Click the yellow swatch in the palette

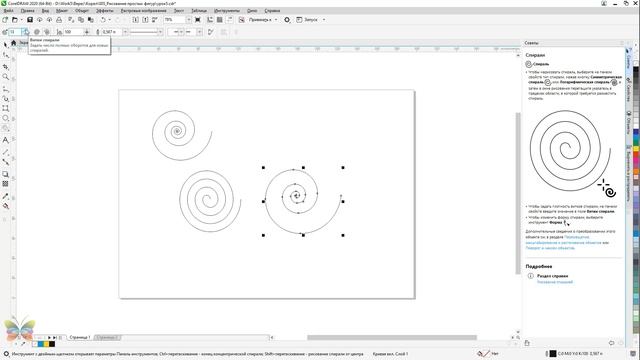636,149
